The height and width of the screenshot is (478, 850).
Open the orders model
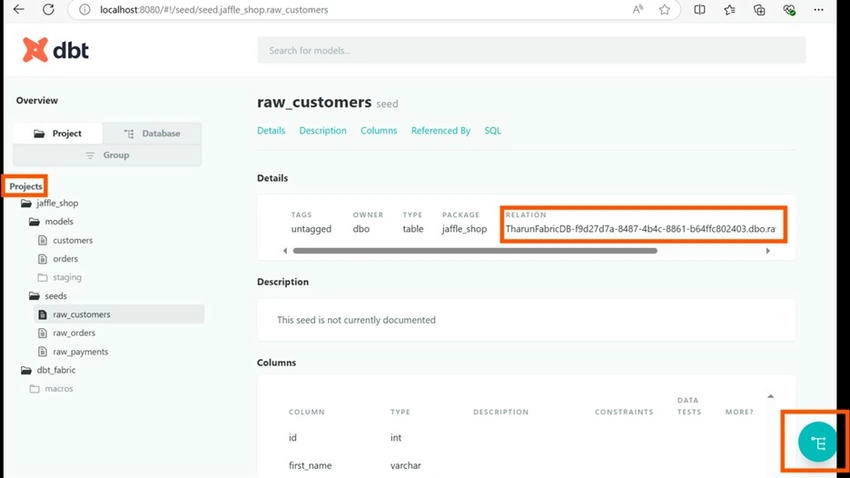[66, 259]
